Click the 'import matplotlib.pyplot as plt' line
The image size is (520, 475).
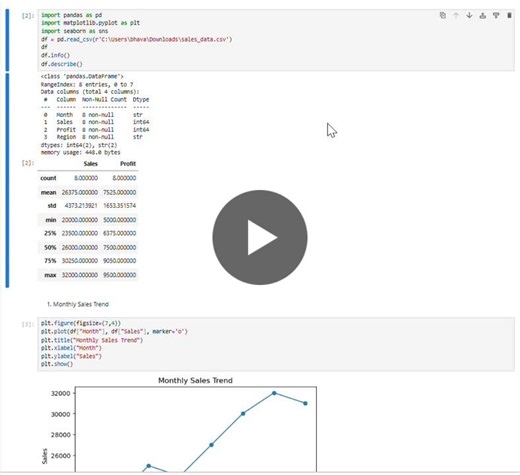tap(90, 23)
